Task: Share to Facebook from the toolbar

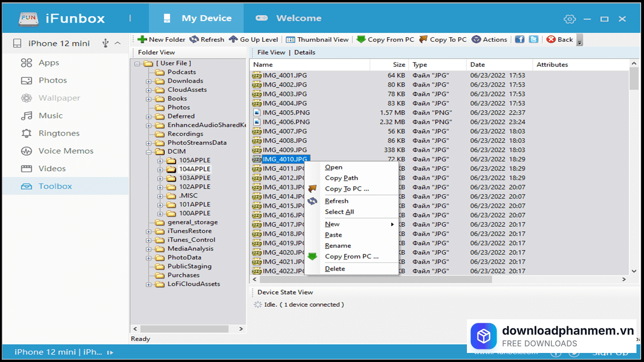Action: click(519, 39)
